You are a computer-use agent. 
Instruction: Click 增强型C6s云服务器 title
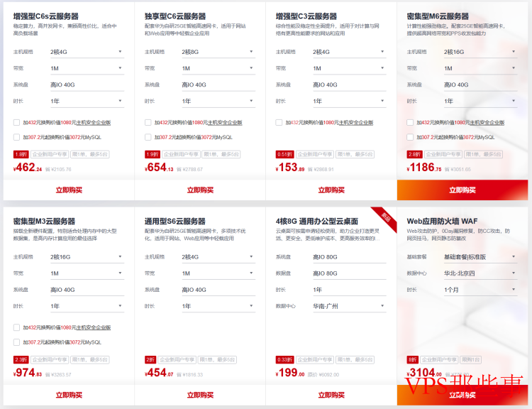click(x=46, y=16)
